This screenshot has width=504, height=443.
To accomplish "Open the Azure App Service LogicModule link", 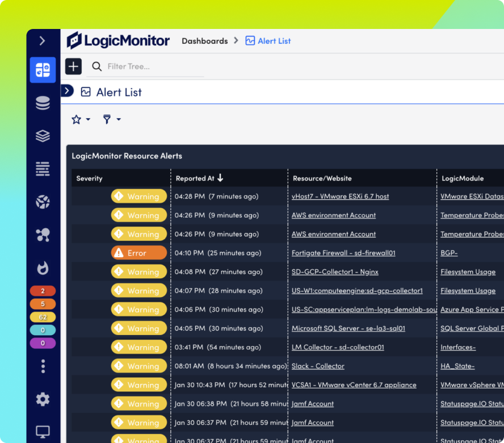I will pyautogui.click(x=472, y=310).
